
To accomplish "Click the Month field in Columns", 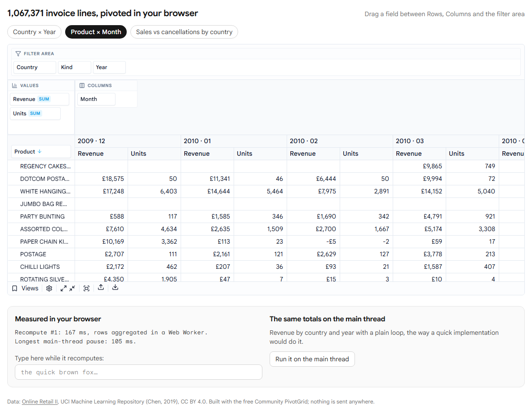I will [96, 99].
